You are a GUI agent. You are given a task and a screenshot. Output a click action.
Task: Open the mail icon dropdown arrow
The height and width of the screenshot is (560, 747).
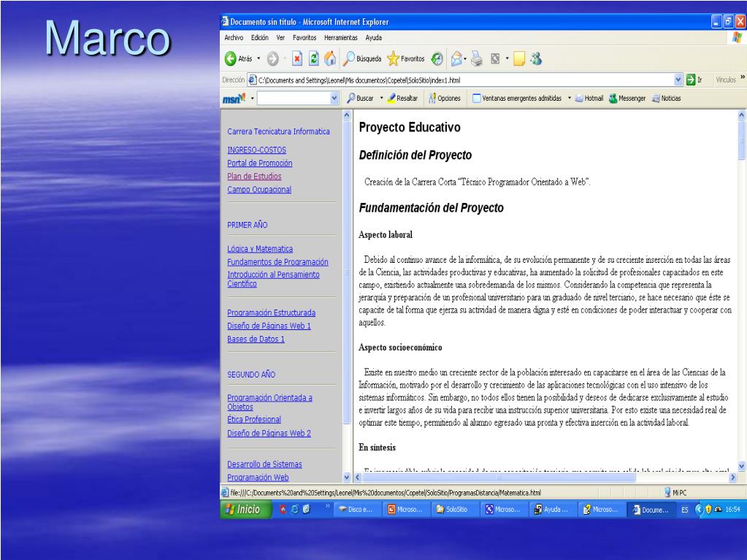tap(465, 58)
